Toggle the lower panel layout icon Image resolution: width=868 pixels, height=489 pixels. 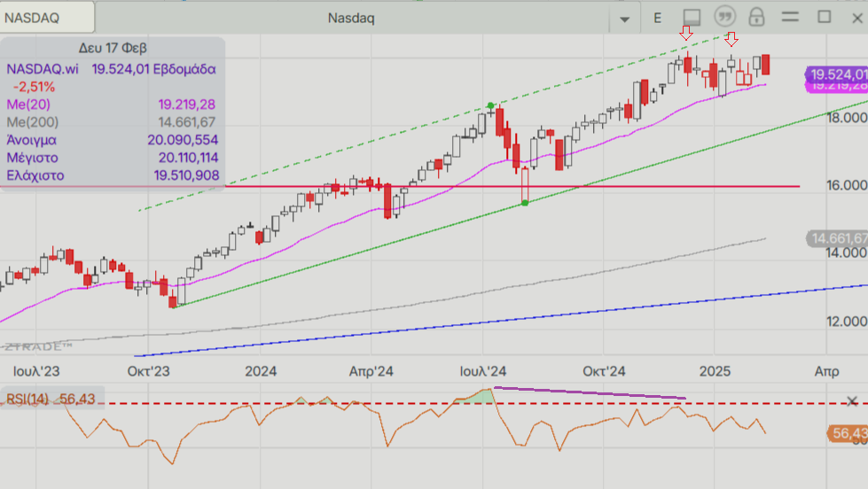[692, 18]
